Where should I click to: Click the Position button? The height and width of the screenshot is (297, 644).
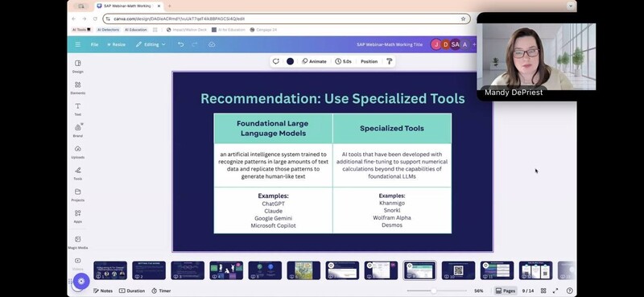369,61
